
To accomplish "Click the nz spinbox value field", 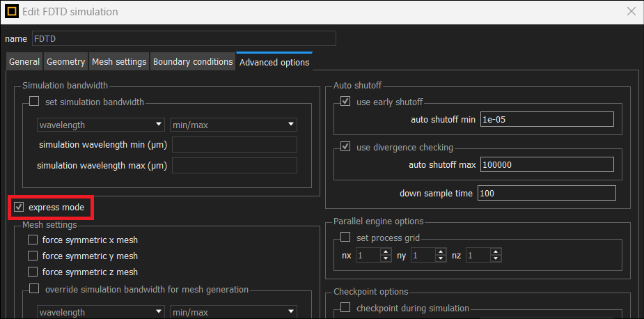I will coord(478,256).
